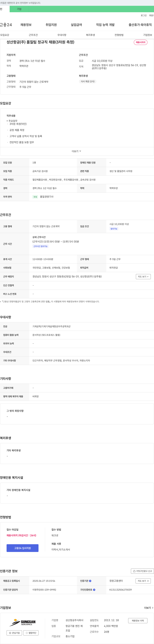154x644 pixels.
Task: Report false ad via 거짓구인광고 신고
Action: tap(142, 571)
